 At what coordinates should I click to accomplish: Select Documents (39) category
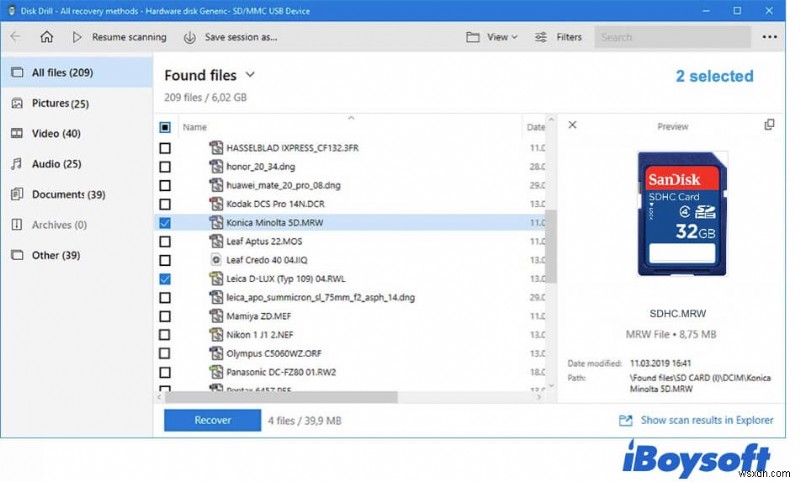tap(77, 194)
